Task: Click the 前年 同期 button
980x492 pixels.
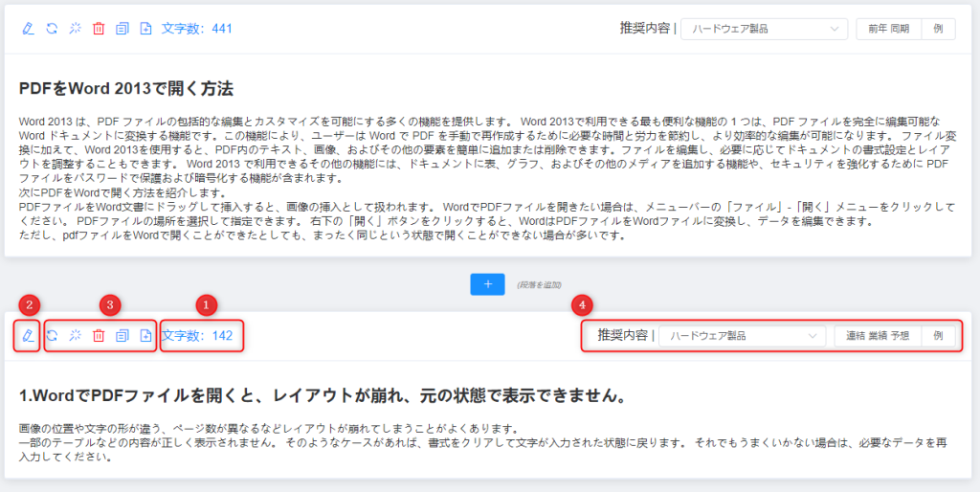Action: [x=888, y=29]
